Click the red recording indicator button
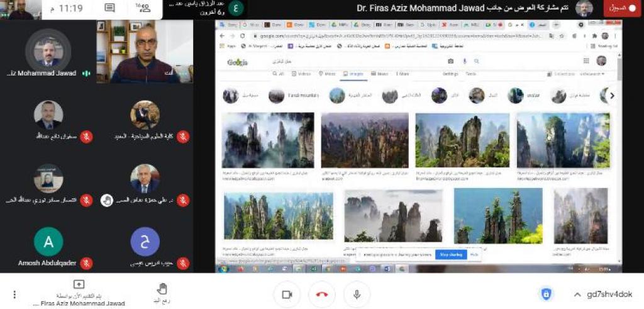644x309 pixels. tap(622, 8)
